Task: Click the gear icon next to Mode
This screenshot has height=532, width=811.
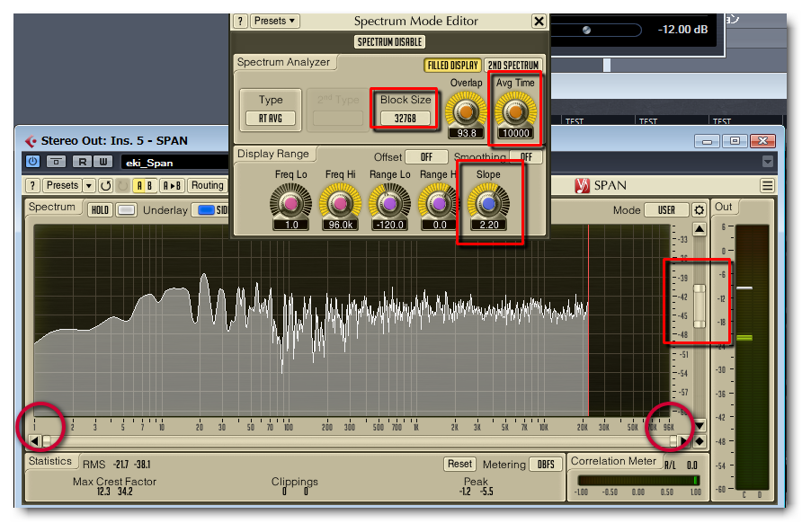Action: 699,210
